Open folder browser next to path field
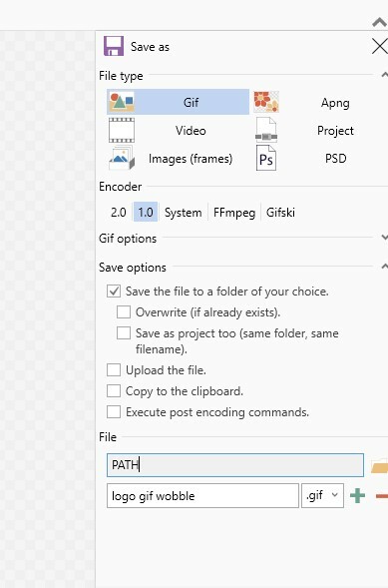 379,465
